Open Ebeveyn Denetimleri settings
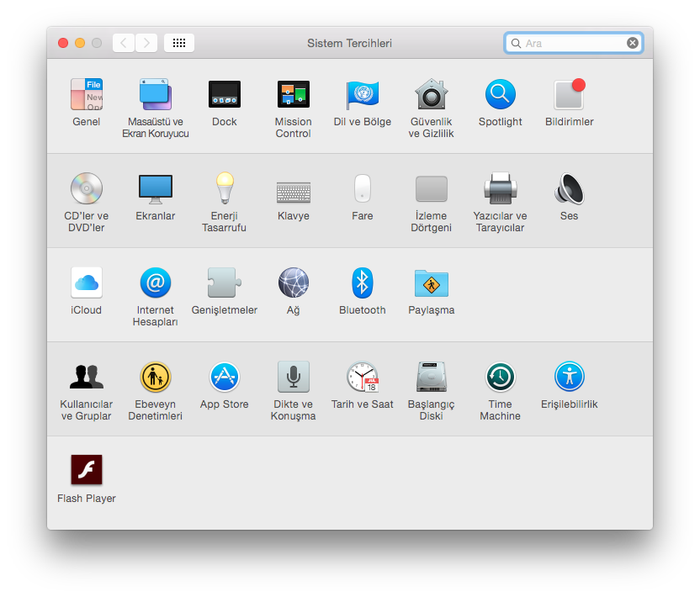The width and height of the screenshot is (700, 597). coord(155,377)
